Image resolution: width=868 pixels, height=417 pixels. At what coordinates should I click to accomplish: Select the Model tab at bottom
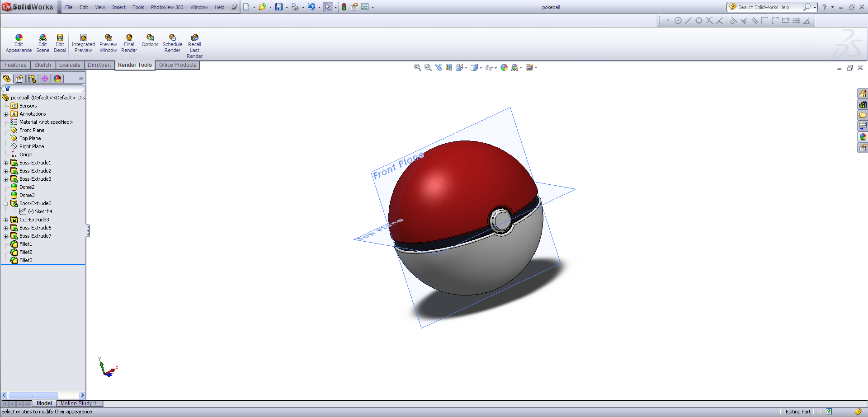[44, 403]
